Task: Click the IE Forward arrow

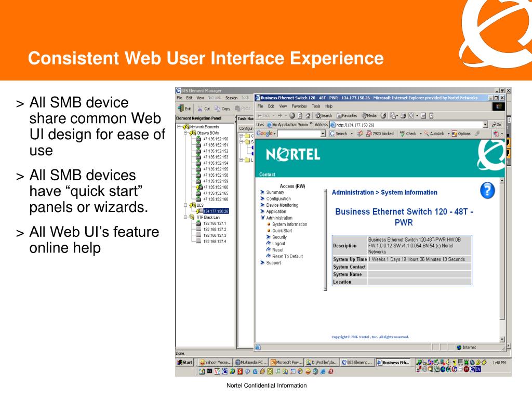Action: tap(280, 116)
